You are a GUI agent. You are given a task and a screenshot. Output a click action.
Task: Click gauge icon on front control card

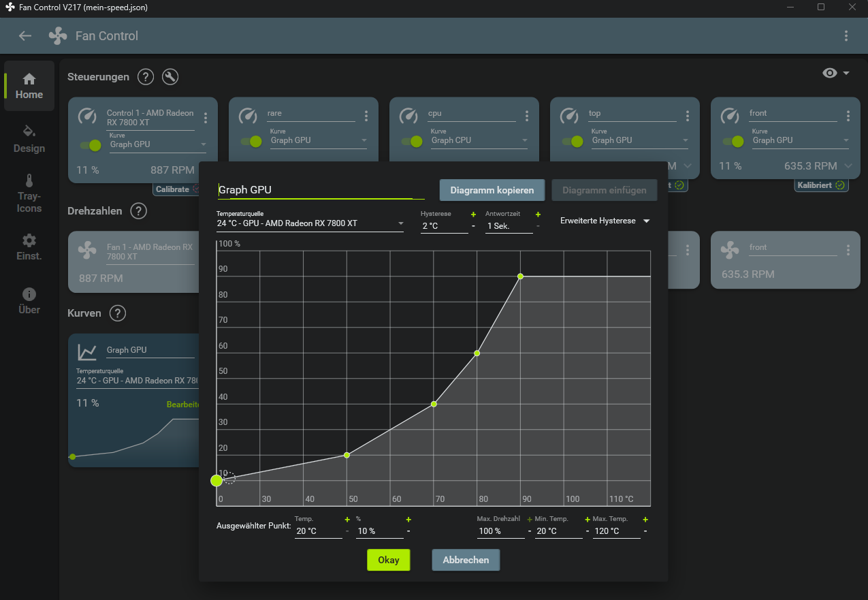click(730, 116)
